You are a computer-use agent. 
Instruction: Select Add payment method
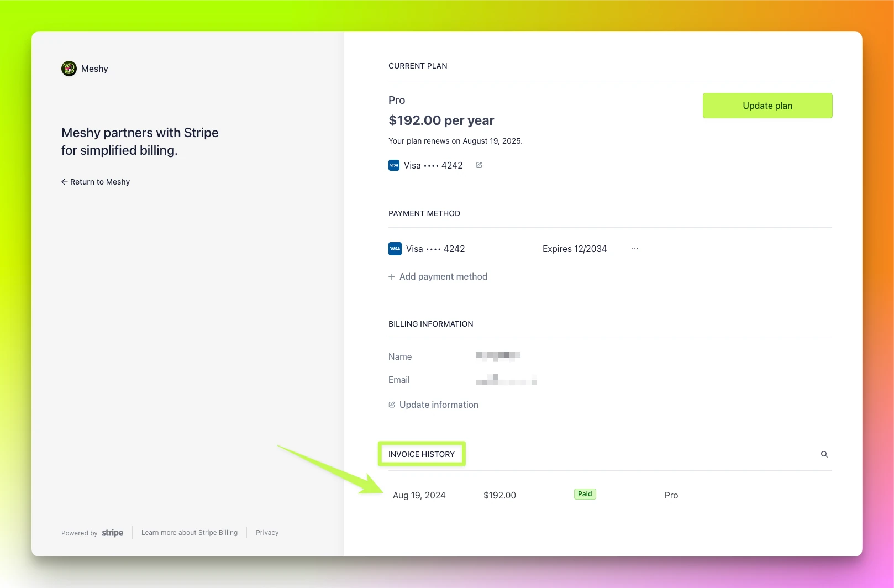click(438, 276)
